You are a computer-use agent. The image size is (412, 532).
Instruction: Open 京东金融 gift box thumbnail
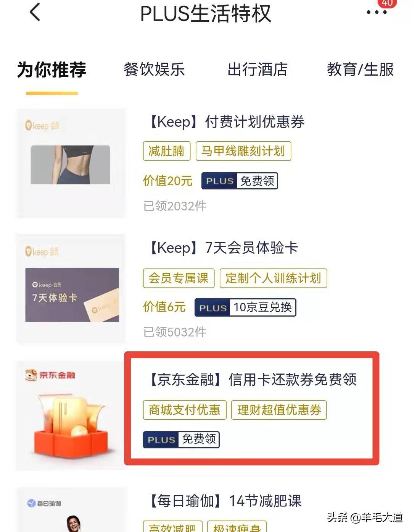pos(71,416)
